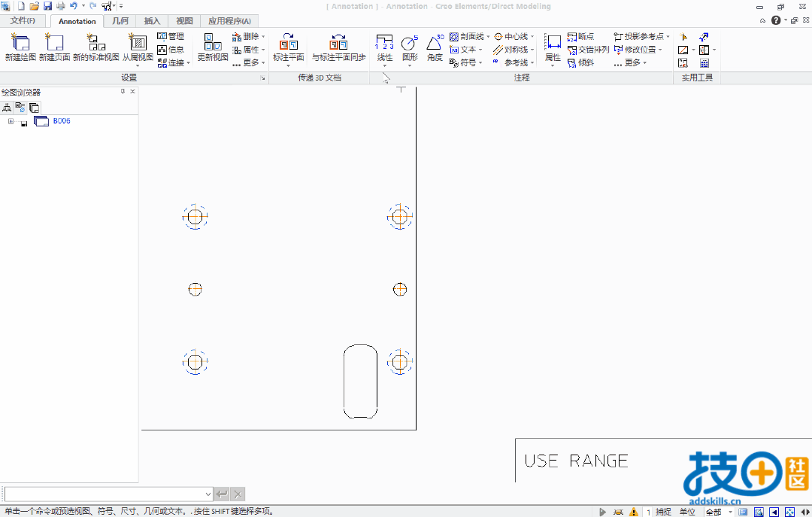Image resolution: width=812 pixels, height=517 pixels.
Task: Click the 设置 group dialog launcher arrow
Action: [x=262, y=78]
